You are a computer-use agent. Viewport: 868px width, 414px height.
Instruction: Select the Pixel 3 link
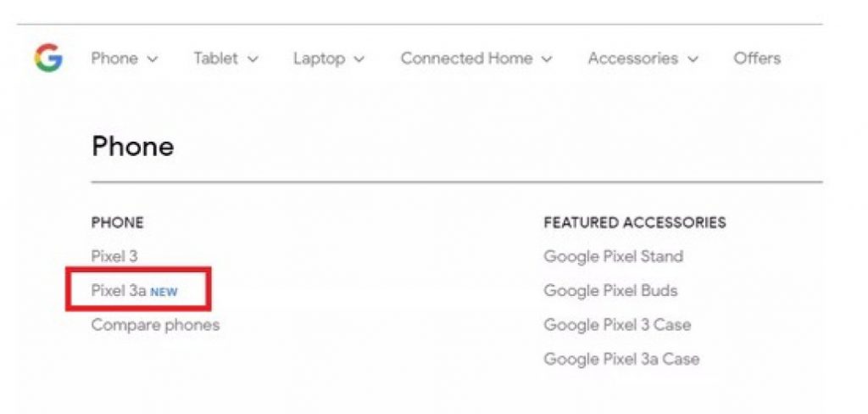tap(114, 256)
